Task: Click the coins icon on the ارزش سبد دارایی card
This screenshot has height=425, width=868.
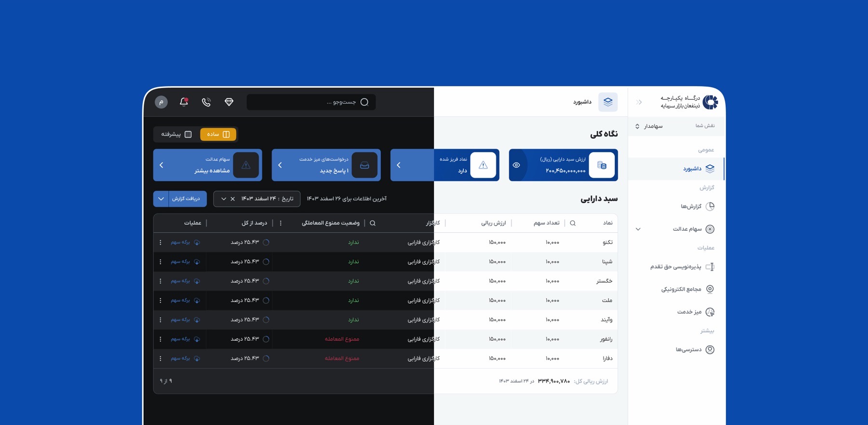Action: 602,165
